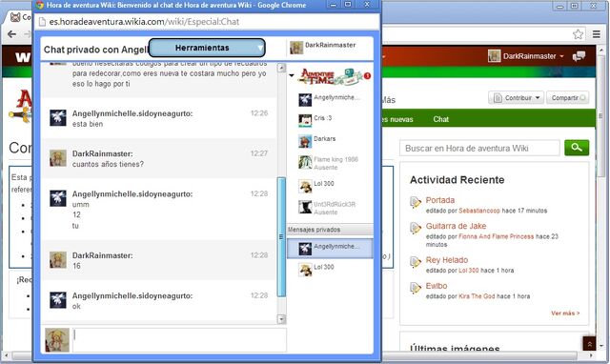The image size is (610, 364).
Task: Click Angellynmichelle avatar on 'esta bien' message
Action: [x=57, y=118]
